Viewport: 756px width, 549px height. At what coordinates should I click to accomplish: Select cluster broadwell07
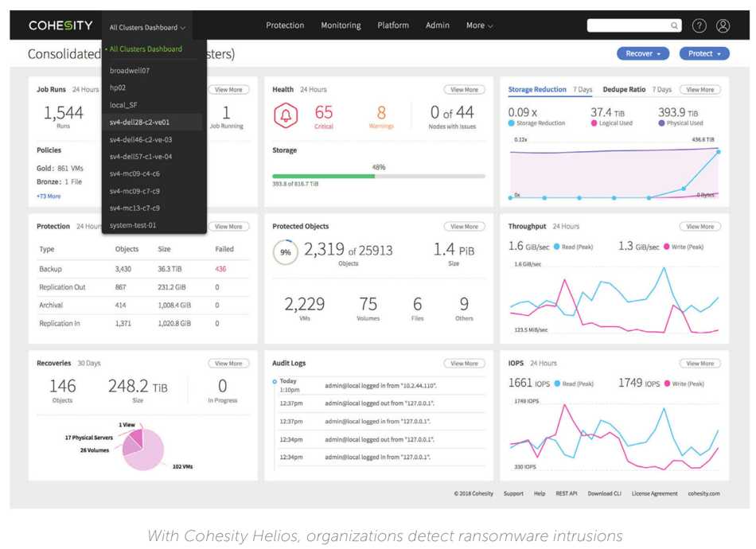pyautogui.click(x=129, y=70)
